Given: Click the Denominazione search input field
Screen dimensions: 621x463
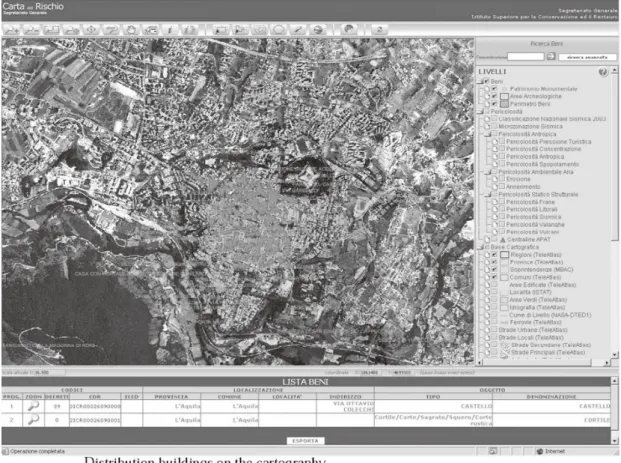Looking at the screenshot, I should coord(526,57).
